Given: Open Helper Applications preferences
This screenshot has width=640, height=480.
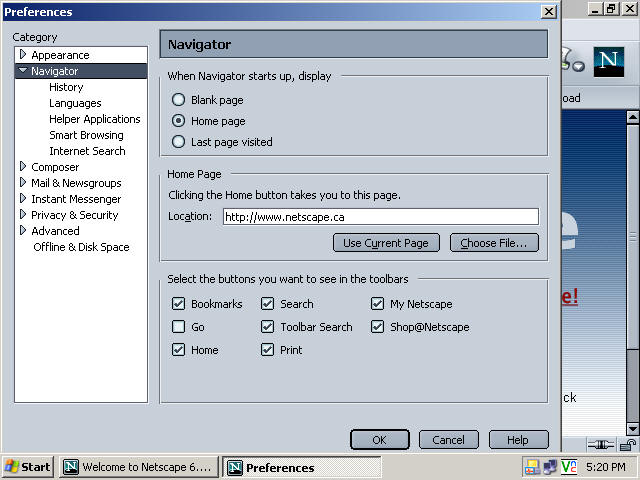Looking at the screenshot, I should (x=95, y=119).
